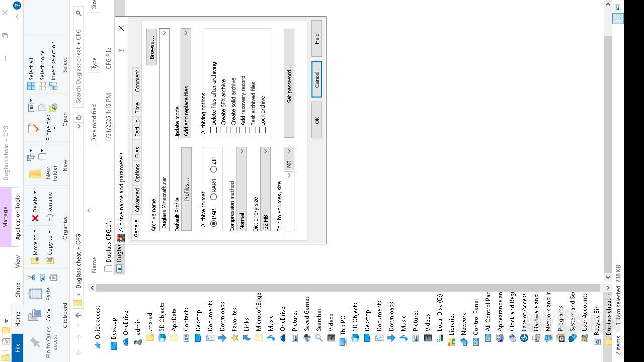Open the Split to volumes size combo
Screen dimensions: 644x362
pyautogui.click(x=289, y=175)
